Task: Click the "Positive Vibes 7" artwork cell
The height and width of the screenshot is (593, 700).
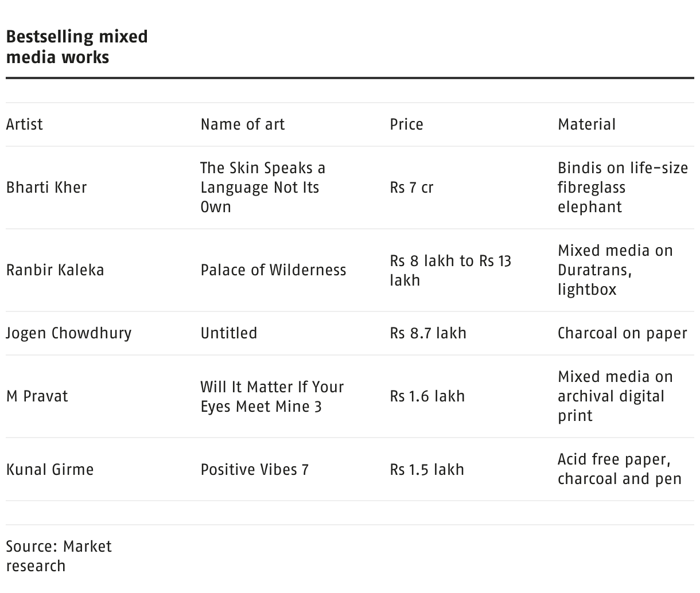Action: click(x=254, y=470)
